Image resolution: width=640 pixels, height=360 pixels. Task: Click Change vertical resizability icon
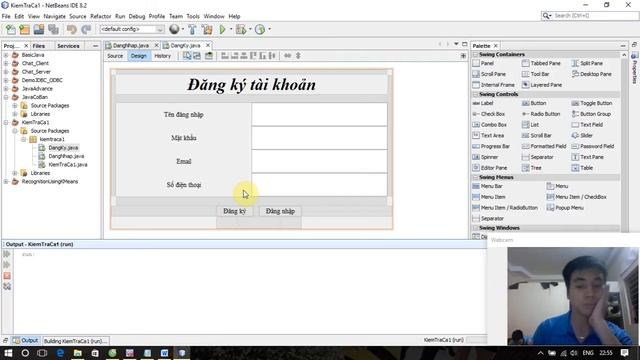click(298, 56)
